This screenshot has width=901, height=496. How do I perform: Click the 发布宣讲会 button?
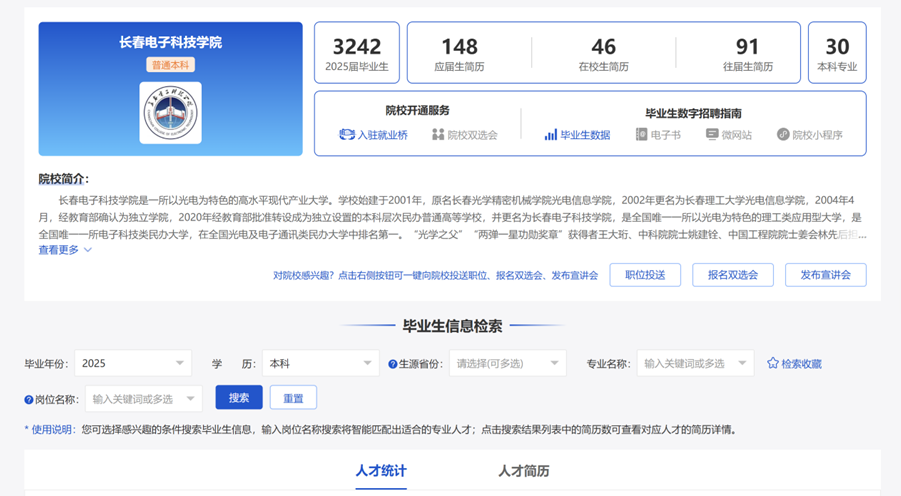tap(826, 275)
